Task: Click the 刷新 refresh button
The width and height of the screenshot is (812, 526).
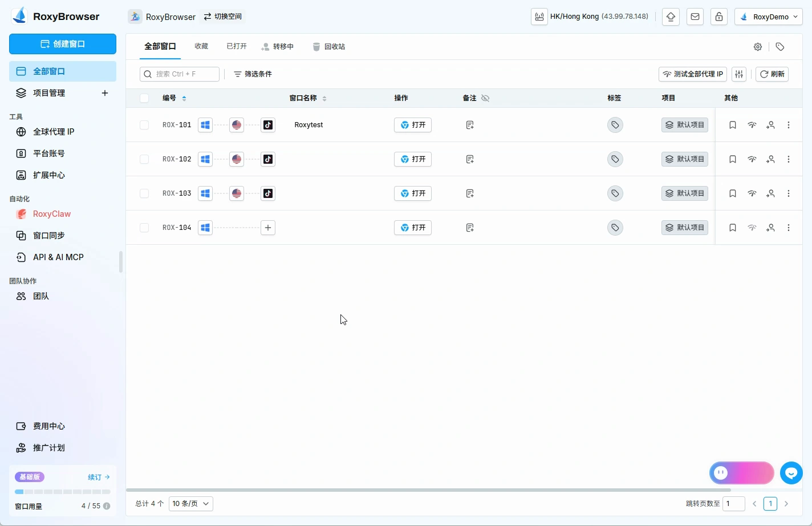Action: (x=772, y=74)
